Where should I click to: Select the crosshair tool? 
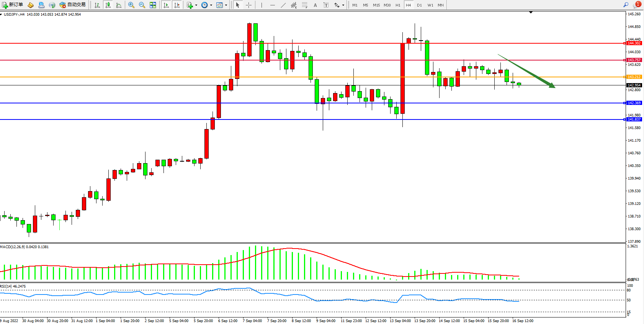click(x=248, y=5)
